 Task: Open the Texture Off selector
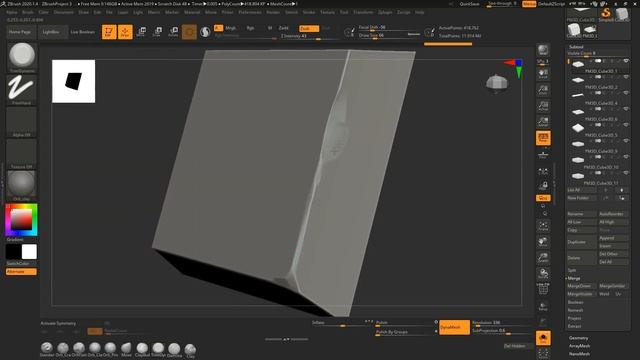(22, 154)
